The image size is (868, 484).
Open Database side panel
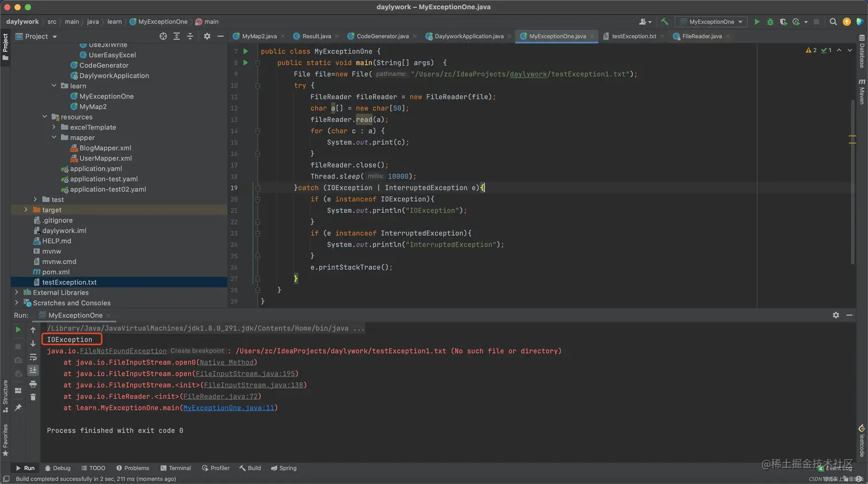click(862, 52)
